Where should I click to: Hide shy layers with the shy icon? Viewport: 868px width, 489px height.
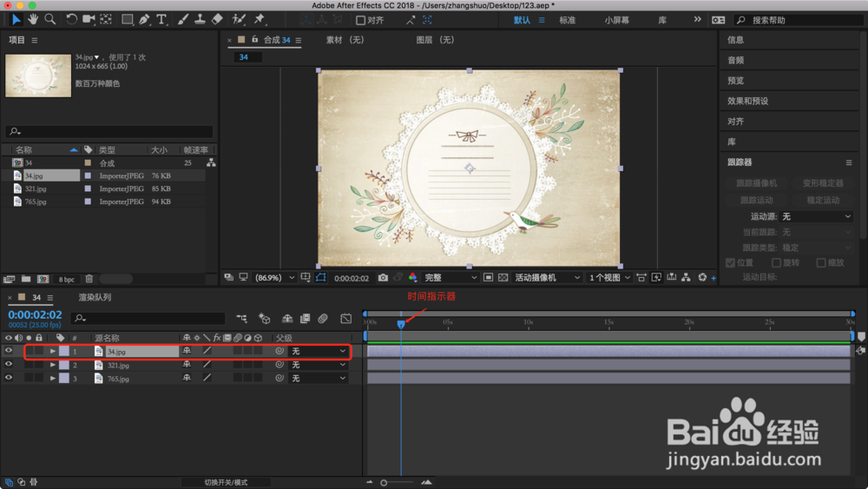(286, 319)
